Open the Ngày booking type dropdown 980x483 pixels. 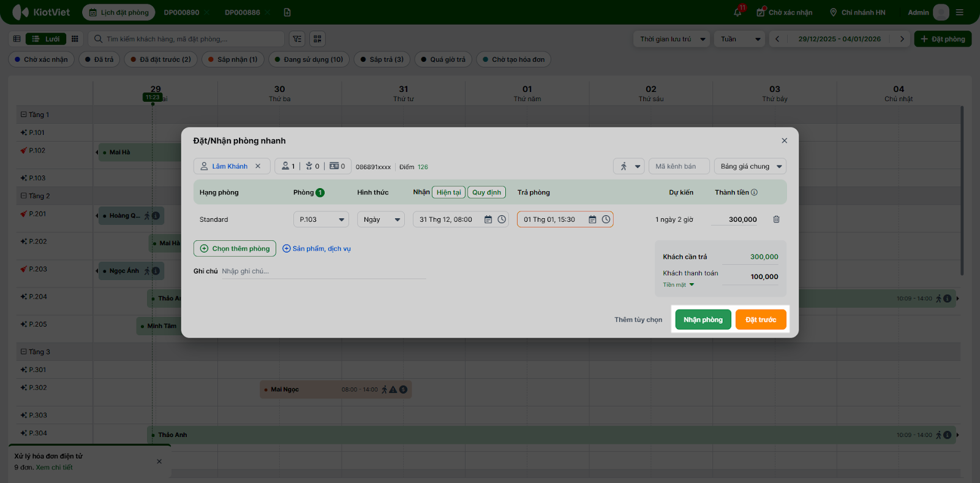coord(380,219)
